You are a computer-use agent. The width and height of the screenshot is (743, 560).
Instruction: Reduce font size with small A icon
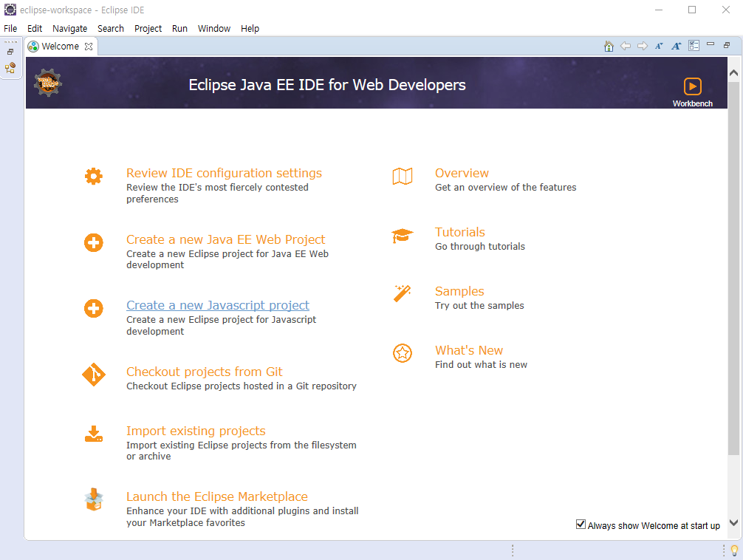(x=659, y=46)
